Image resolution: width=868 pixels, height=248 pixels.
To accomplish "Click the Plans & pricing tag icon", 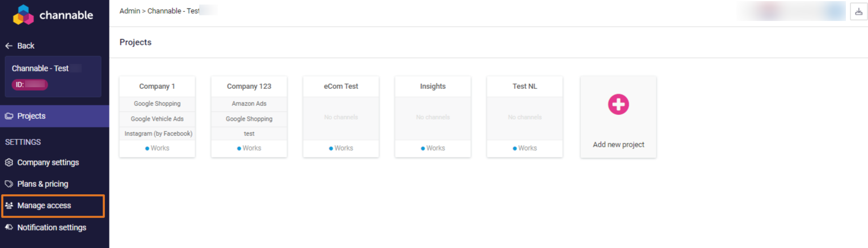I will point(9,184).
